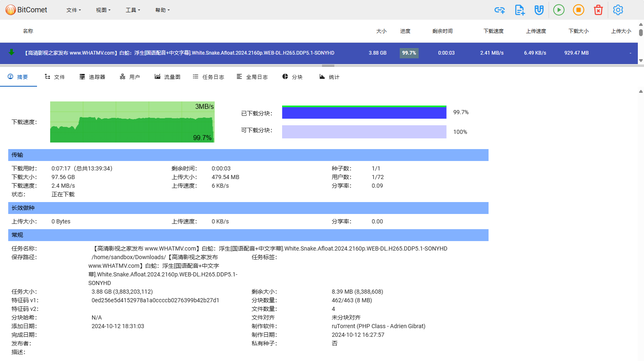
Task: Click the 479.54 MB uploaded size value
Action: [225, 177]
